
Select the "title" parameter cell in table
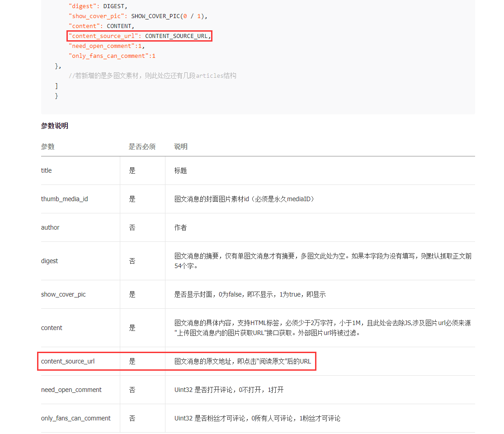[x=47, y=170]
